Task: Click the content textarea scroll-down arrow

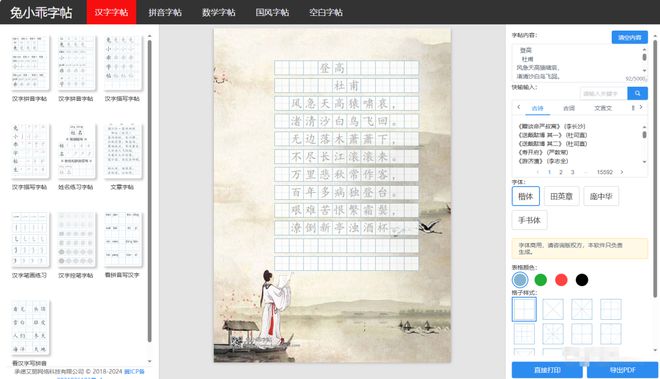Action: click(x=644, y=71)
